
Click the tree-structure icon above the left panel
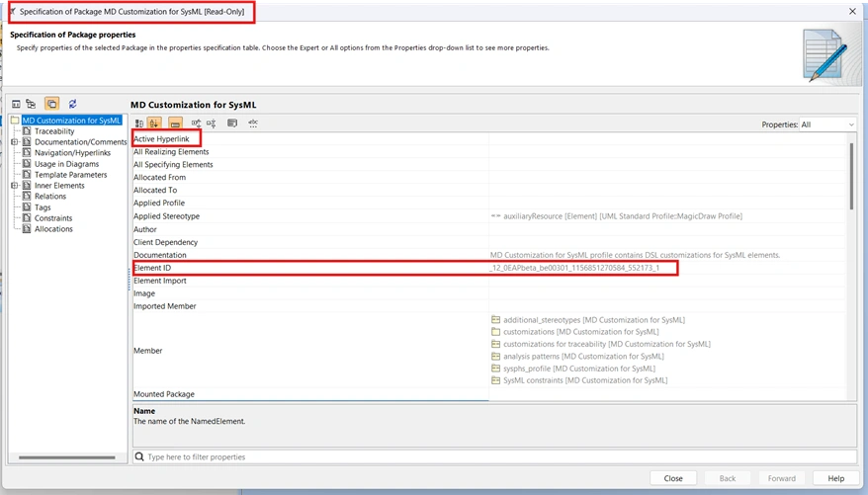[31, 104]
